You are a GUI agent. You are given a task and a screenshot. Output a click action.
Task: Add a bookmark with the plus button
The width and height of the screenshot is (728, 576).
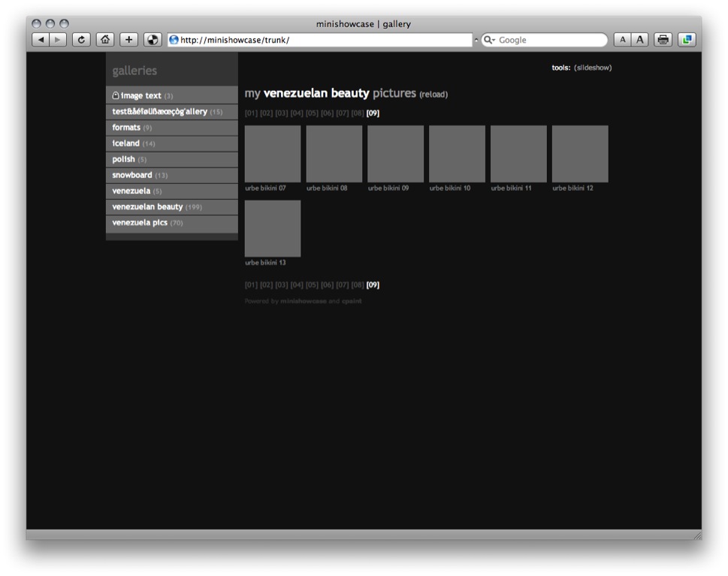tap(128, 40)
